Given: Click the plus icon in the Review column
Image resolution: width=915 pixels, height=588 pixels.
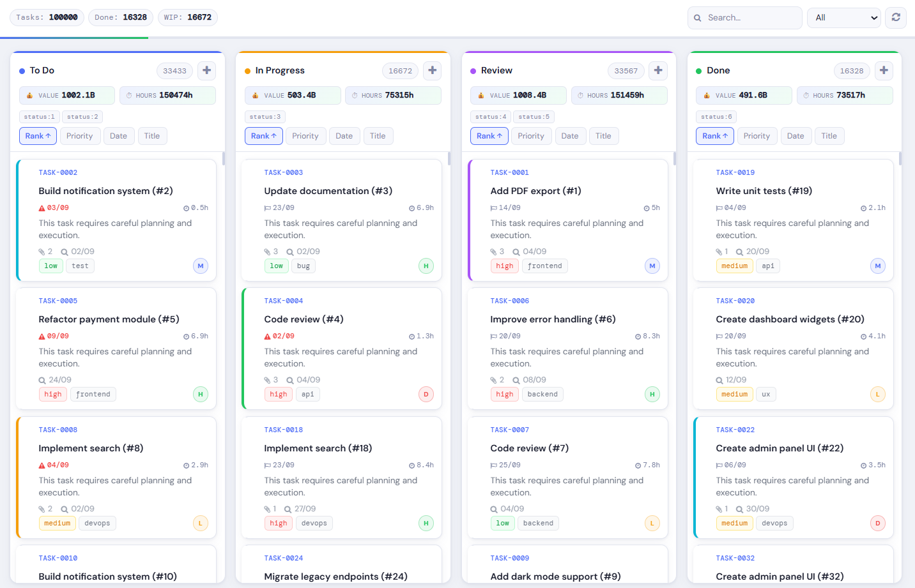Looking at the screenshot, I should pyautogui.click(x=658, y=70).
